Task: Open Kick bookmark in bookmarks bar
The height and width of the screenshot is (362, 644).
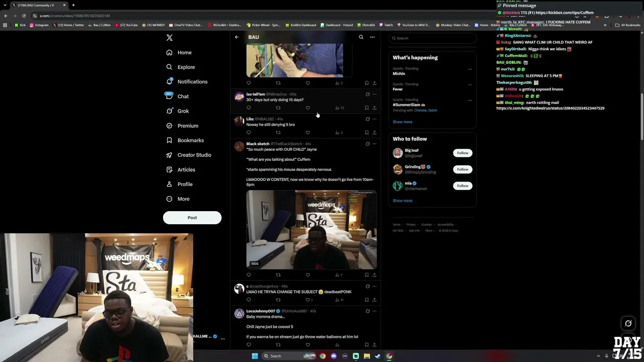Action: (20, 25)
